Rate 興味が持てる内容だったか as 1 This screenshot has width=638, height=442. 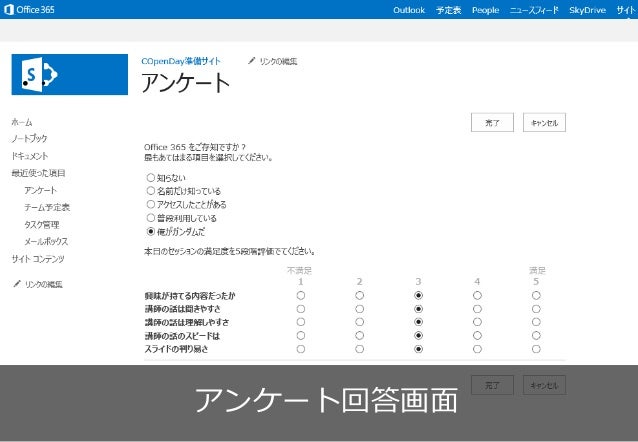pos(301,295)
